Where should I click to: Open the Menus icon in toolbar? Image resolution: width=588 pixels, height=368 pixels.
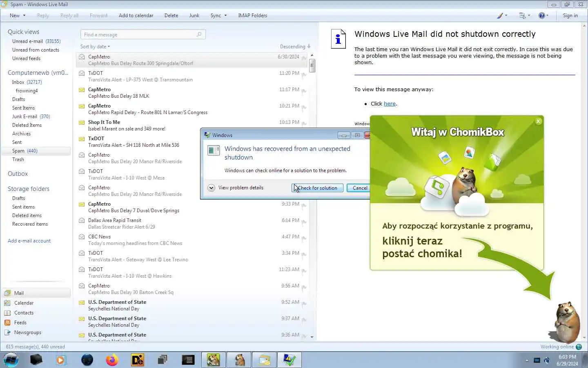point(524,16)
